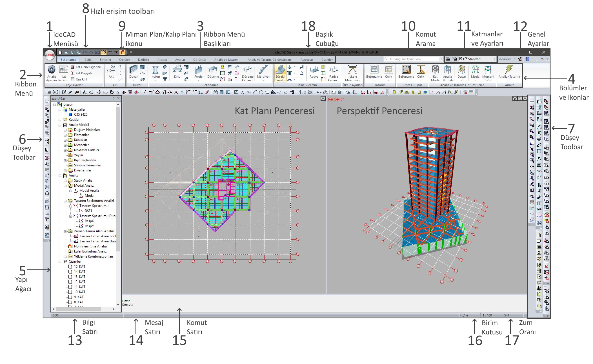
Task: Open Analiz Ayarları gear icon
Action: pos(52,70)
